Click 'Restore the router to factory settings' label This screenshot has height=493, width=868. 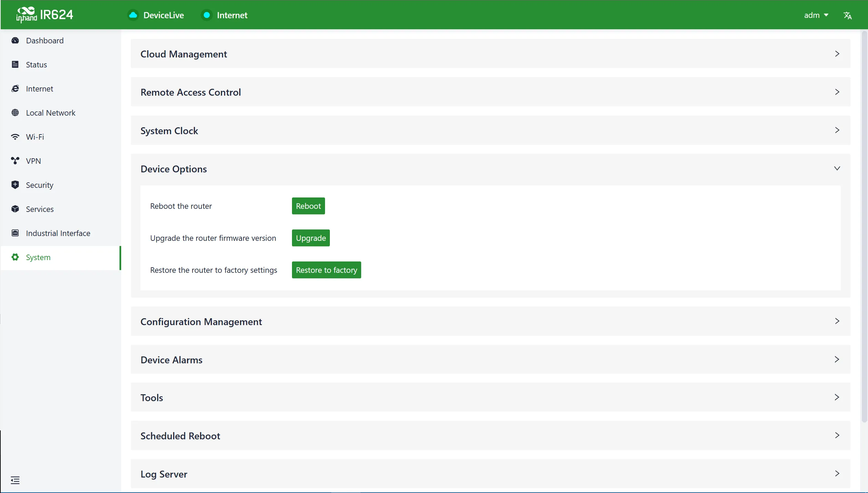point(213,270)
